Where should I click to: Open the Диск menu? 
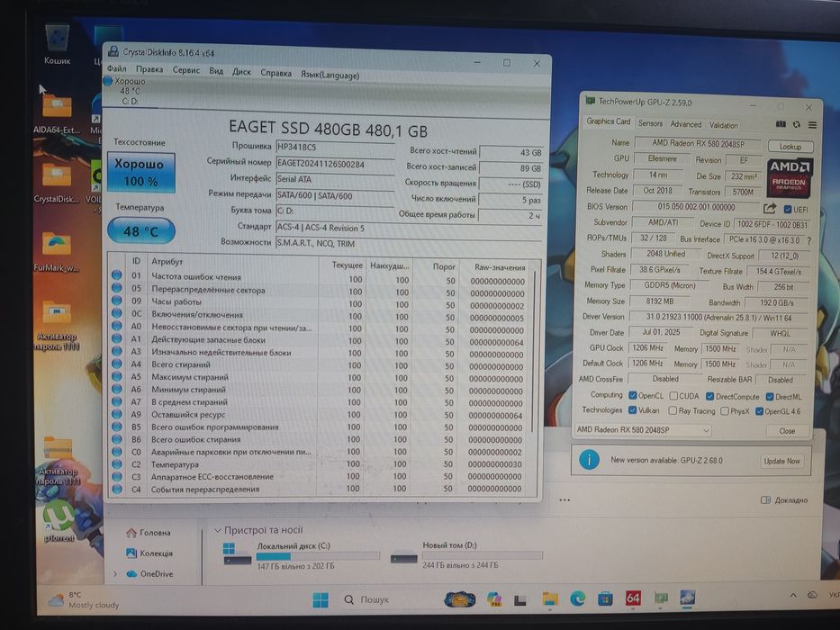(241, 72)
